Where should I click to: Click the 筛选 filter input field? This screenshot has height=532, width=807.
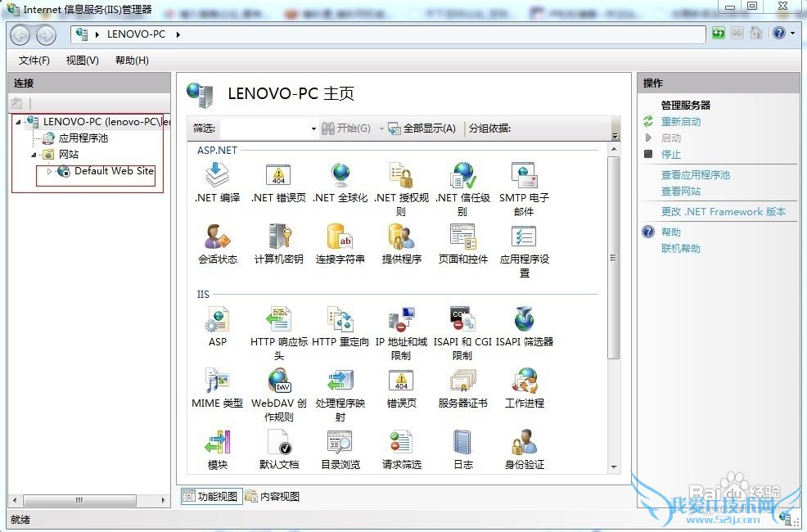pyautogui.click(x=264, y=128)
